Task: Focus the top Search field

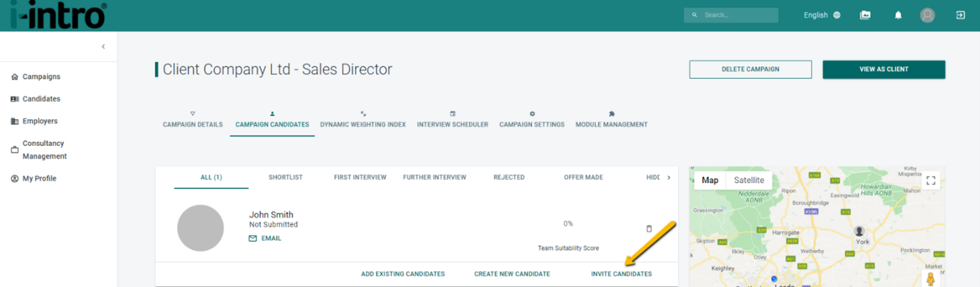Action: (x=731, y=15)
